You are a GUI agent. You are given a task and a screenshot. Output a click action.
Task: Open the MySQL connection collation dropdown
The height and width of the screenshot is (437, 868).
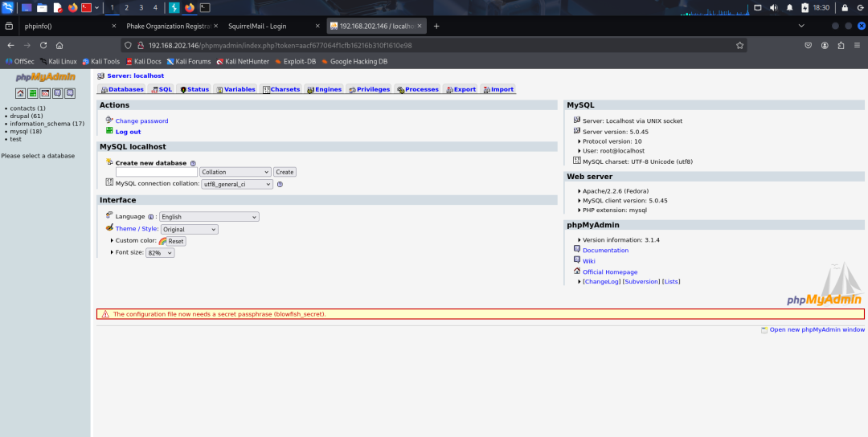click(x=237, y=184)
